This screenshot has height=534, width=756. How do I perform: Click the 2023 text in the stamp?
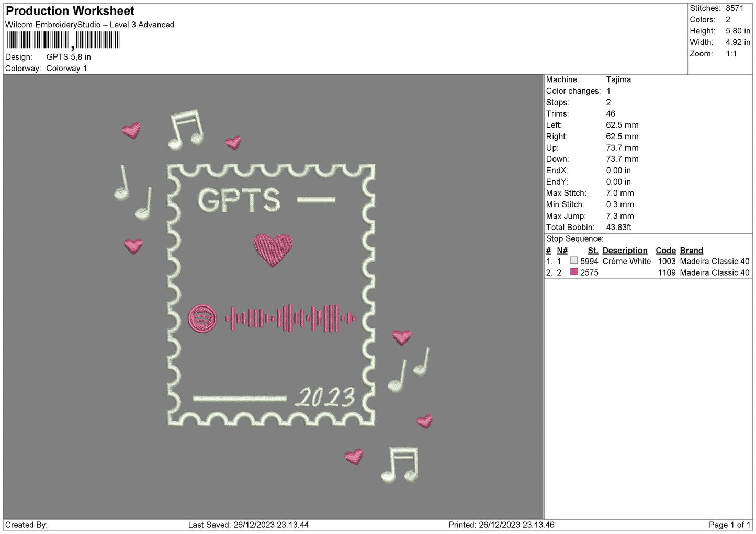325,397
